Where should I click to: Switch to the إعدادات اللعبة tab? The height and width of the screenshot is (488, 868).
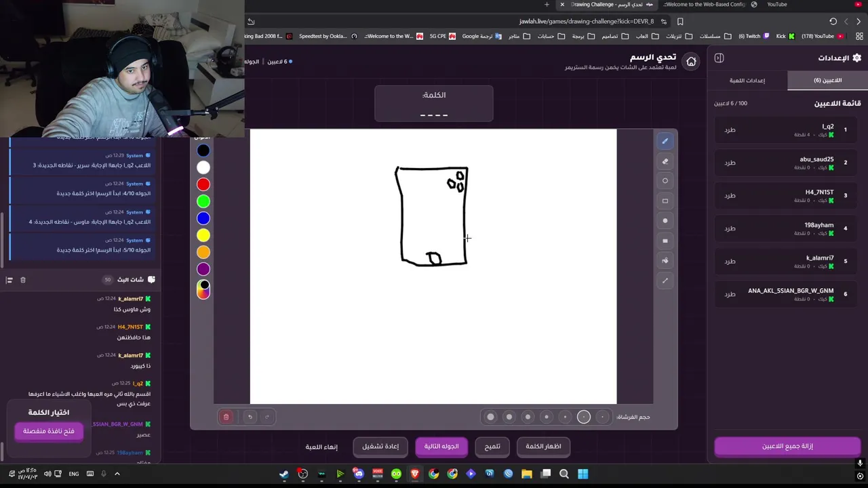[x=747, y=81]
